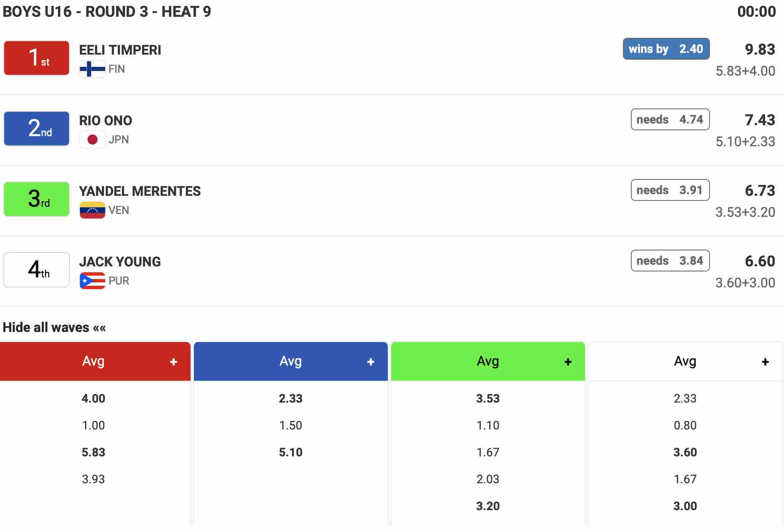
Task: Select the green Avg column header
Action: coord(487,361)
